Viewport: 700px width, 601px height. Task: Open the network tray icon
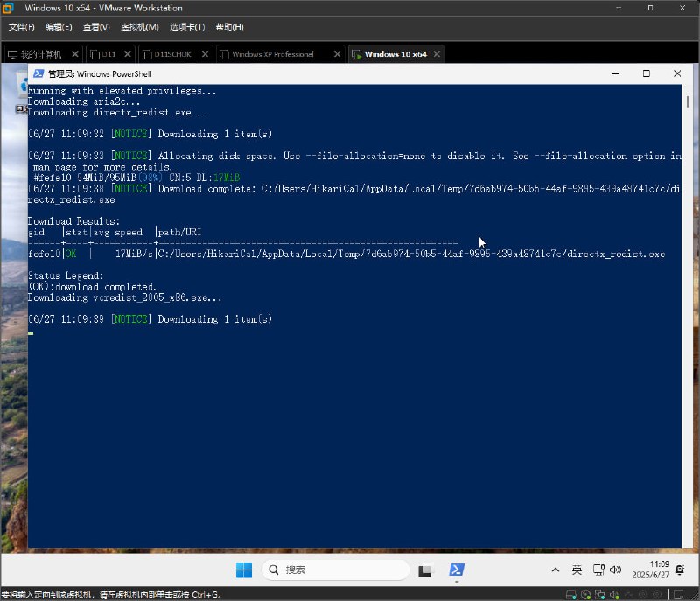tap(598, 570)
